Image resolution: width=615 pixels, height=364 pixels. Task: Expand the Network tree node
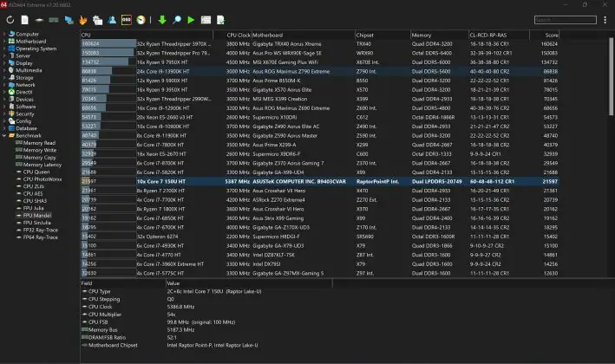(x=4, y=85)
